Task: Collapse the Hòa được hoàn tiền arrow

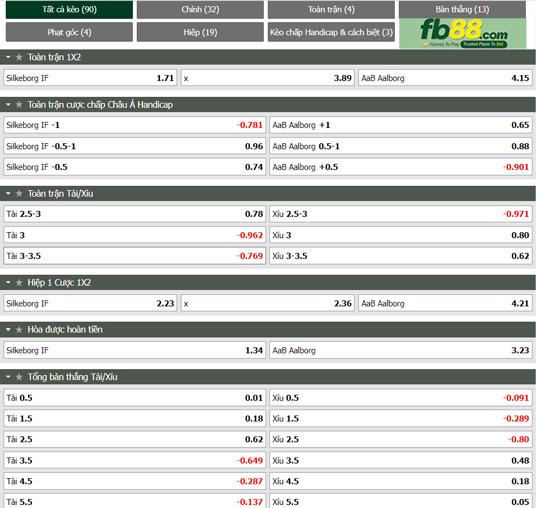Action: coord(8,330)
